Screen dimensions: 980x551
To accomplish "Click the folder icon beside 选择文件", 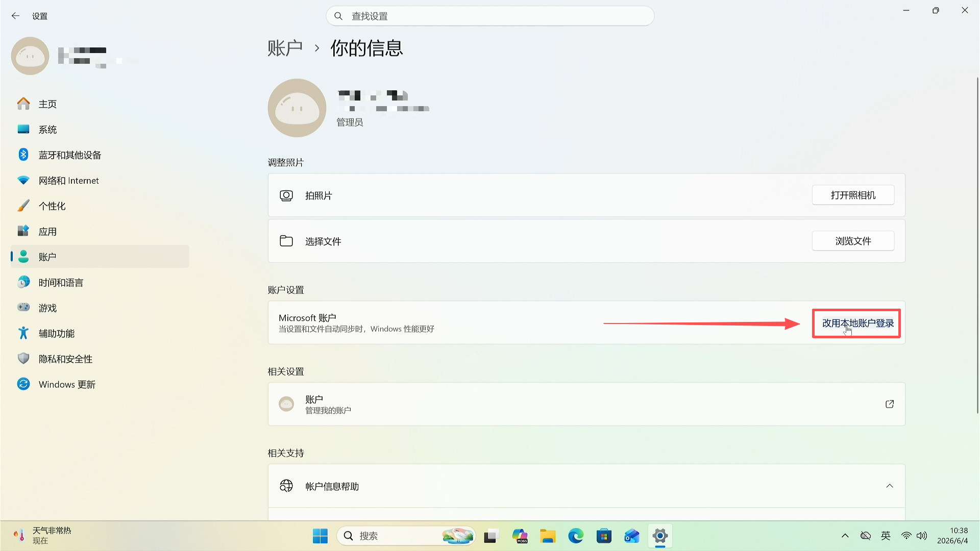I will tap(286, 241).
